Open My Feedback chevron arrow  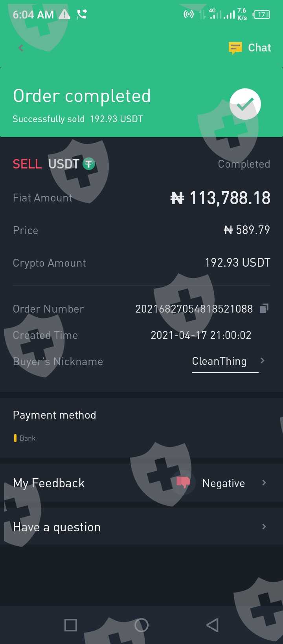point(264,483)
